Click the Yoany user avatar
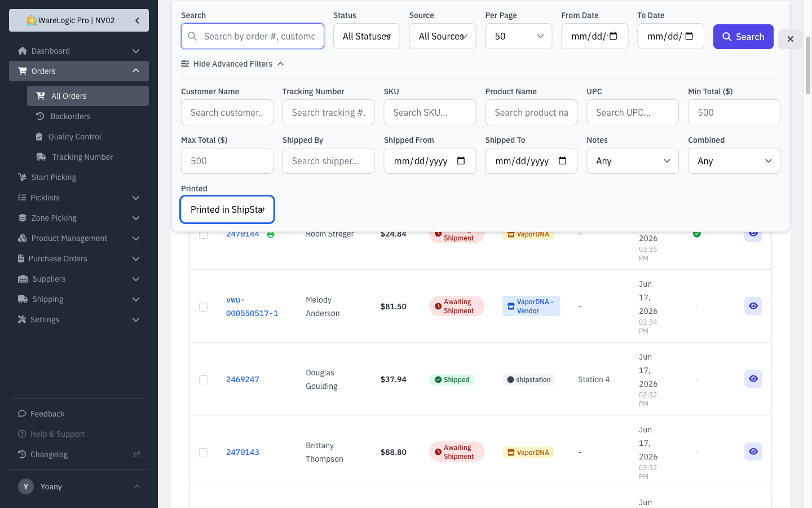Image resolution: width=812 pixels, height=508 pixels. (x=26, y=487)
